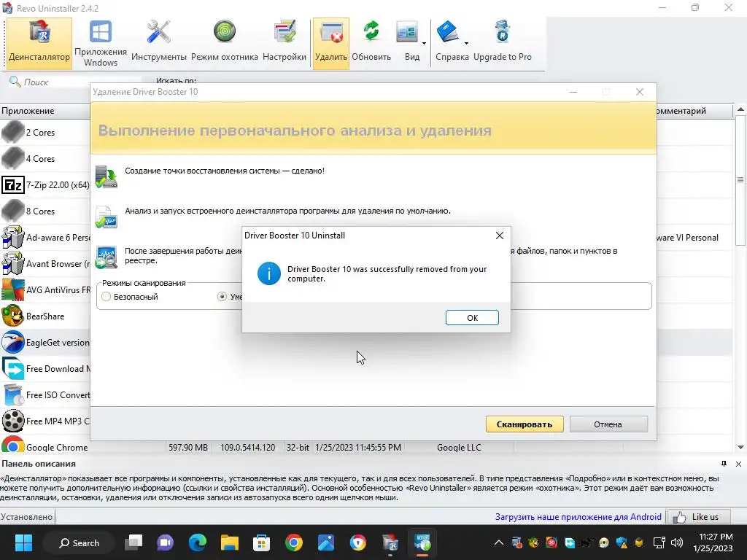Open File Explorer from taskbar
The width and height of the screenshot is (747, 560).
coord(230,542)
